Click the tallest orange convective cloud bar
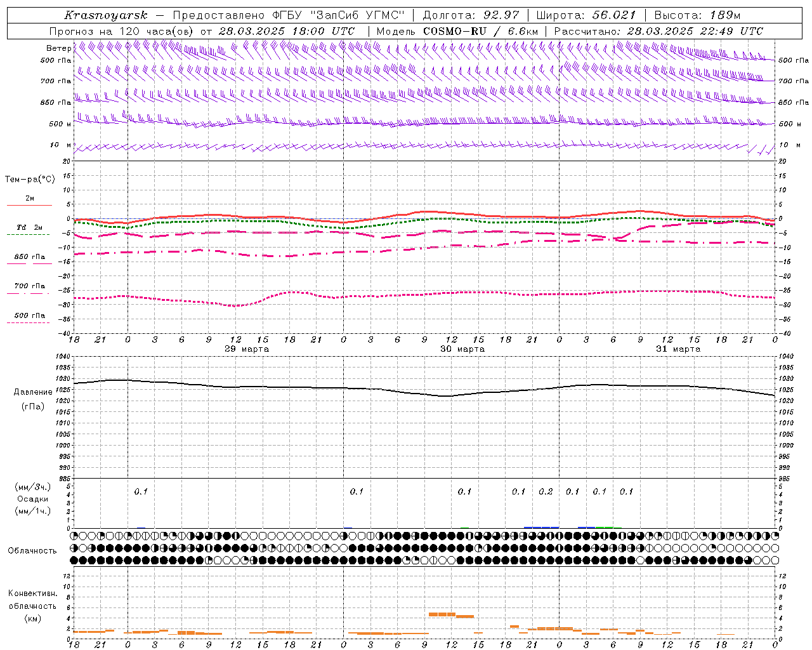This screenshot has width=812, height=650. 442,614
